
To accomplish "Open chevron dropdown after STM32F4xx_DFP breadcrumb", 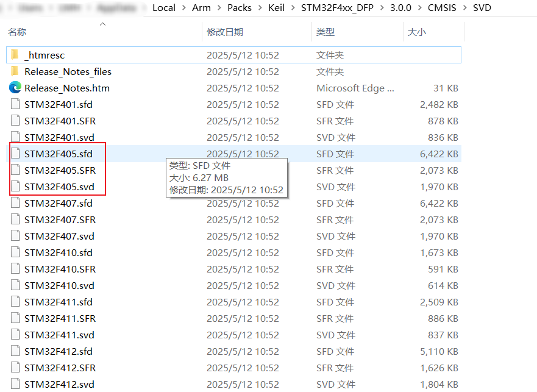I will pyautogui.click(x=382, y=8).
